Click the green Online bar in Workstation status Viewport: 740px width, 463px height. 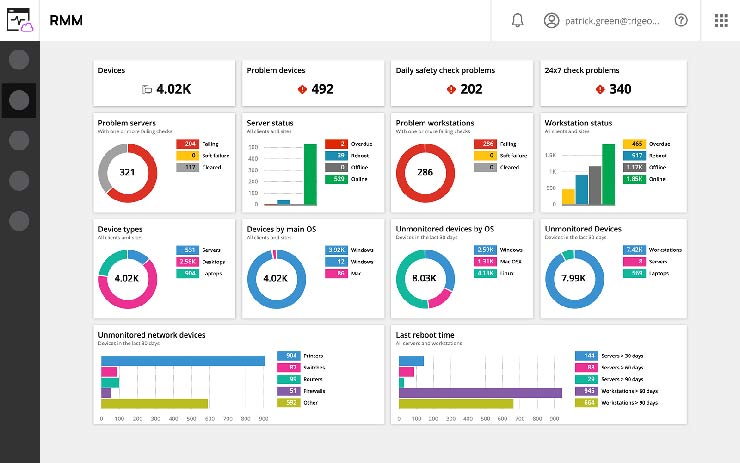click(x=611, y=174)
